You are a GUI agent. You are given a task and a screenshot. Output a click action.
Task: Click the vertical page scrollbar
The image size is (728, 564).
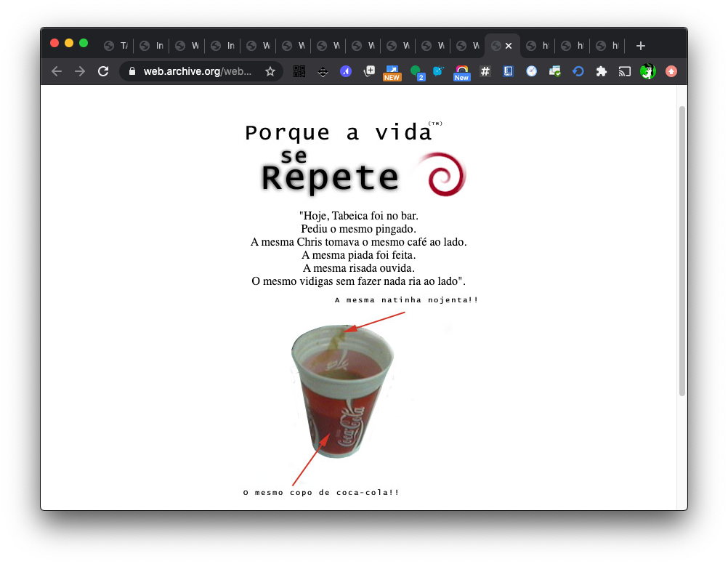pyautogui.click(x=682, y=251)
